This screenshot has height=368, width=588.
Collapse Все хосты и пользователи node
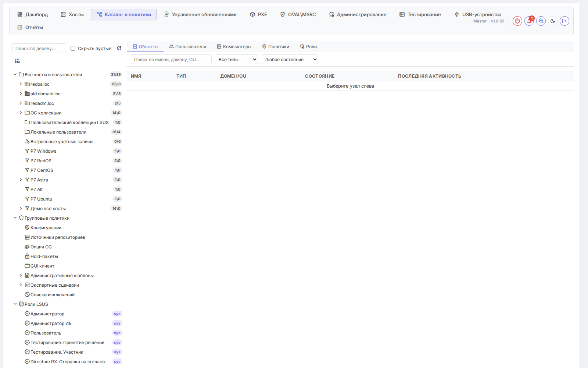[x=15, y=74]
